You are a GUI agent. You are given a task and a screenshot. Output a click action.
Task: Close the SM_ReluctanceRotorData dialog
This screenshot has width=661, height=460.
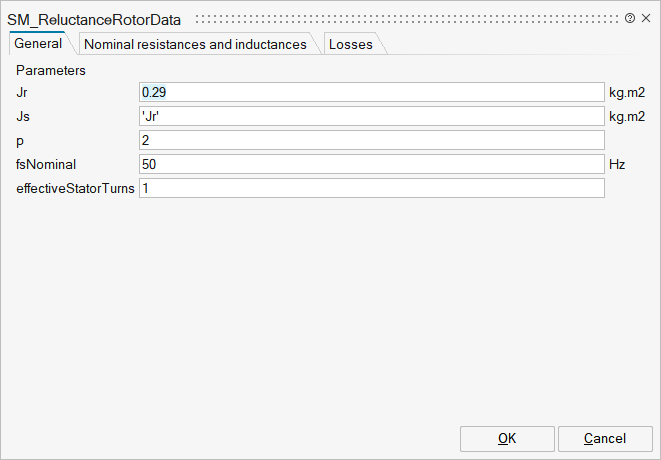pyautogui.click(x=645, y=18)
